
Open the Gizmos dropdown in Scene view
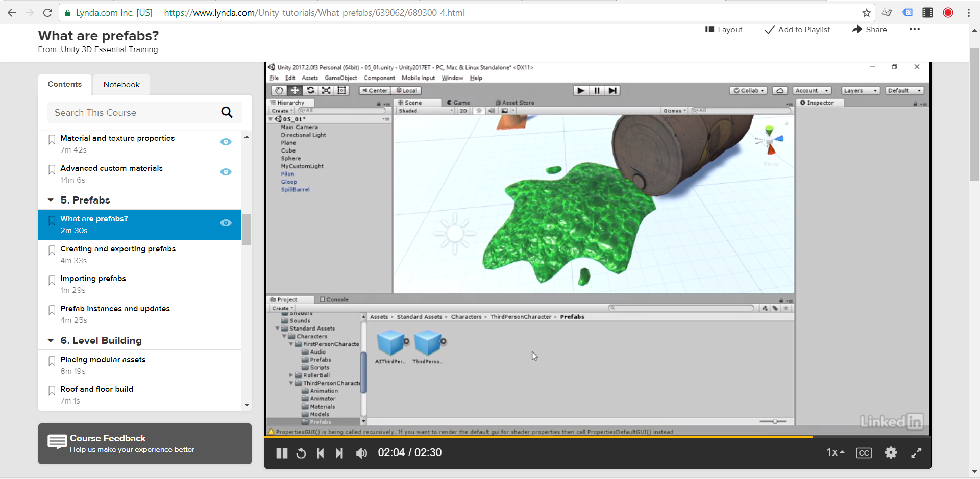pyautogui.click(x=675, y=111)
